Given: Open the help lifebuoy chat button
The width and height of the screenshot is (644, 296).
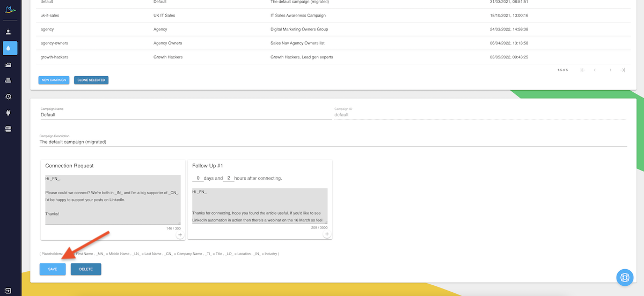Looking at the screenshot, I should click(625, 278).
